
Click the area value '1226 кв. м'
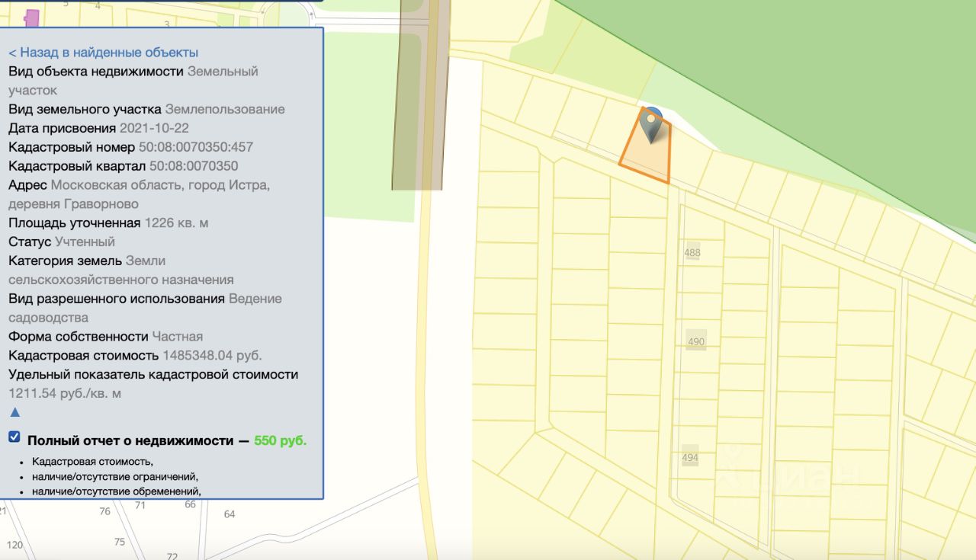176,223
